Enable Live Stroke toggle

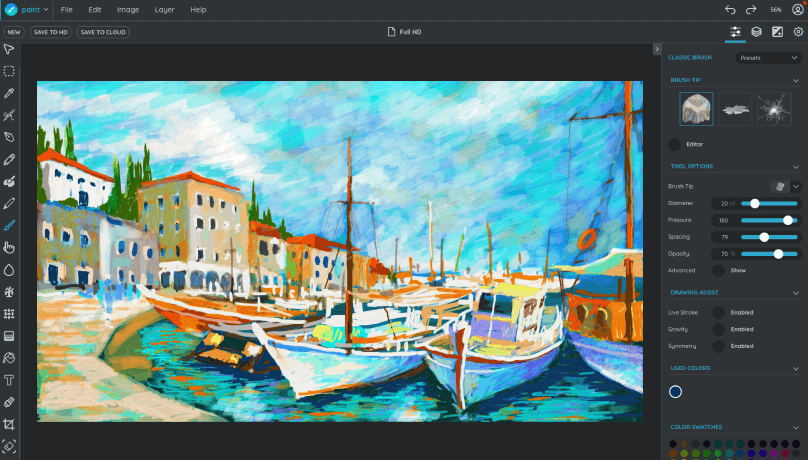[x=718, y=312]
